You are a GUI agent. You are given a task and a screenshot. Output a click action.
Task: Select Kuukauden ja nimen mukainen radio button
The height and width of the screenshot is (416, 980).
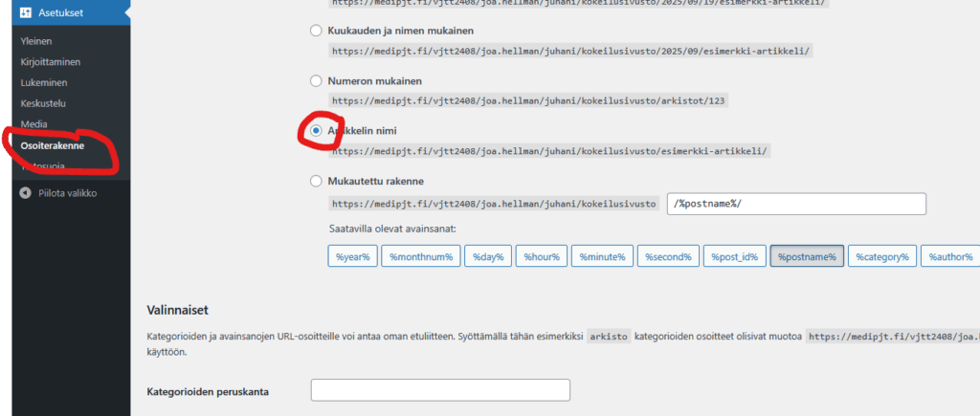click(x=316, y=31)
